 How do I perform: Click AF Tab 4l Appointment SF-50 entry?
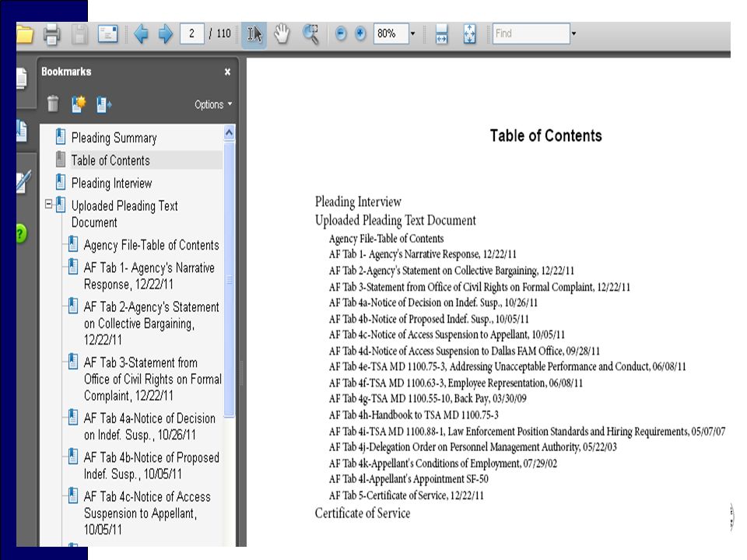(x=409, y=479)
